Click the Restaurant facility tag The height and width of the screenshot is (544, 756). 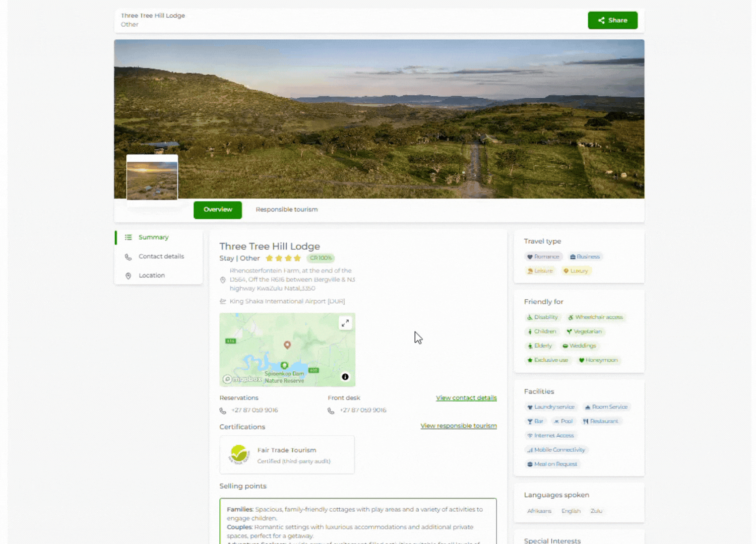[x=601, y=421]
